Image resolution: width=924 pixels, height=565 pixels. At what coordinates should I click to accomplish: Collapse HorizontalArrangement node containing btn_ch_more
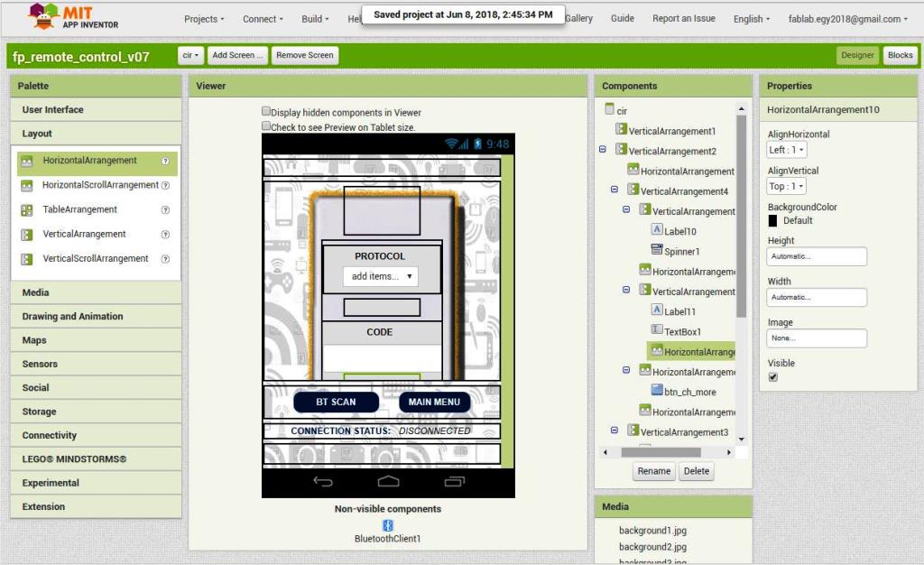coord(626,370)
